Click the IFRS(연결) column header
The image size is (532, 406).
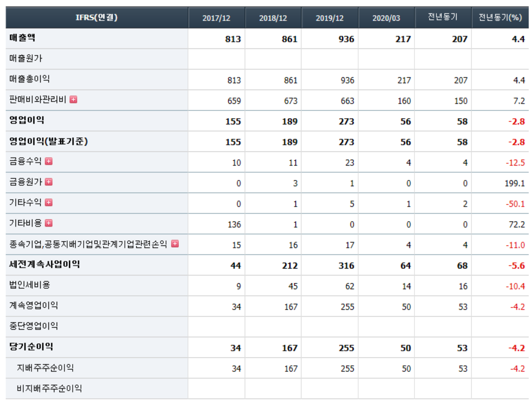pos(97,17)
